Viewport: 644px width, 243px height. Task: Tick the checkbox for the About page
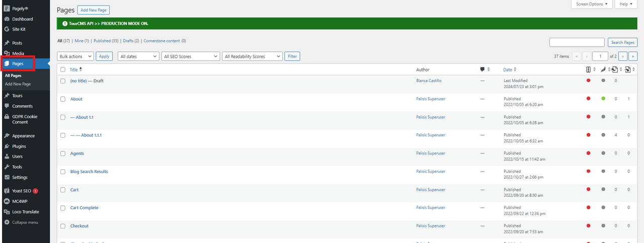[x=63, y=99]
